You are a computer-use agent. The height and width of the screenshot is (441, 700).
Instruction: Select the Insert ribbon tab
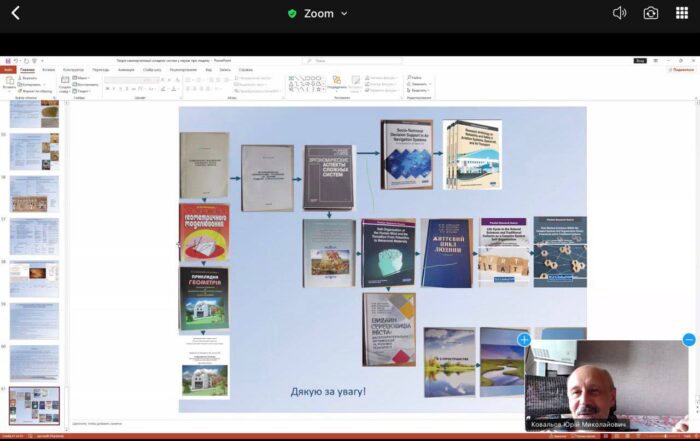pyautogui.click(x=49, y=70)
